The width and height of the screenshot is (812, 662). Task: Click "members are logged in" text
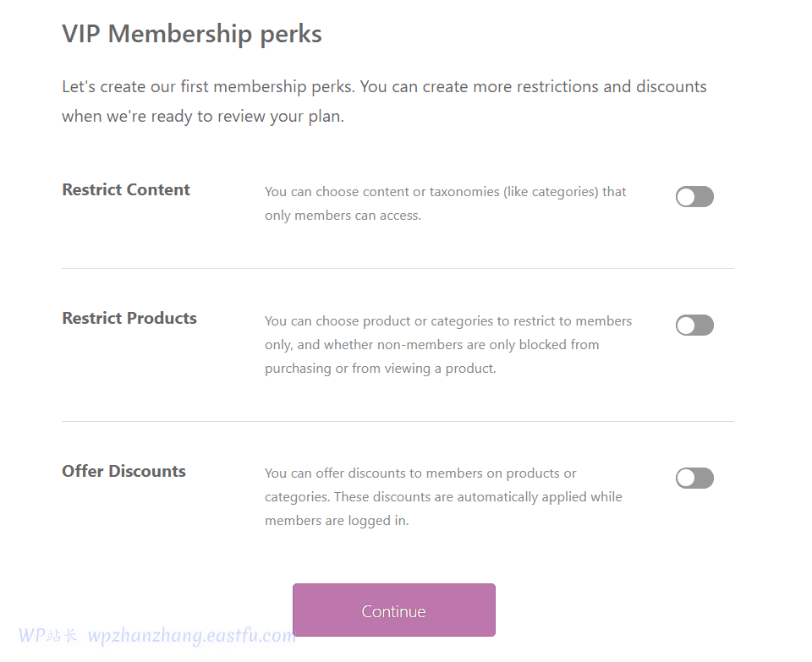coord(337,521)
